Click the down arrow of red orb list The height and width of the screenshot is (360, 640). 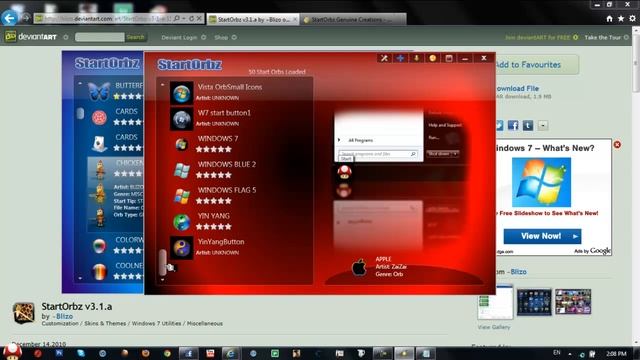tap(162, 280)
